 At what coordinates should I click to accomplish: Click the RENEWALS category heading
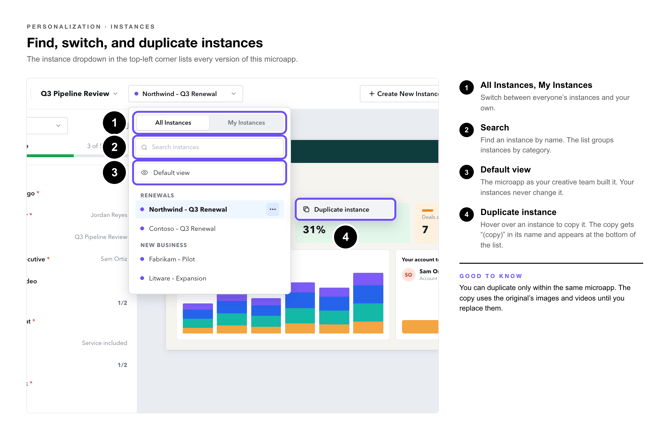(x=157, y=195)
